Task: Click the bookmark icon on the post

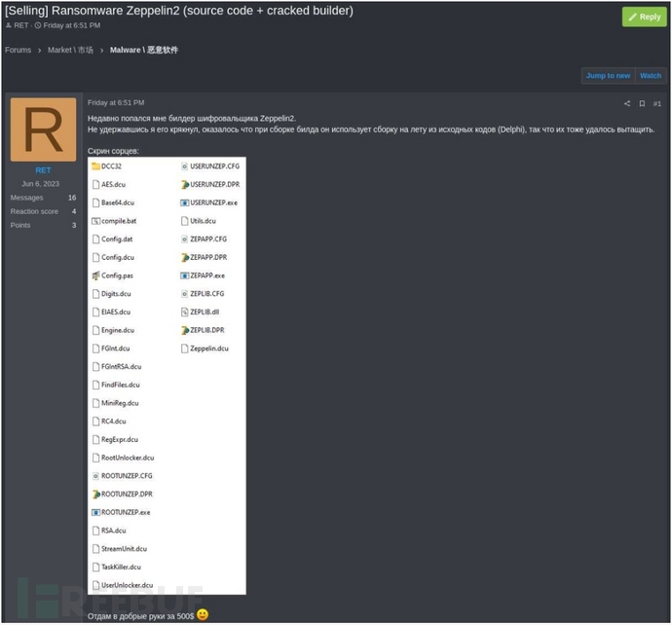Action: pos(642,103)
